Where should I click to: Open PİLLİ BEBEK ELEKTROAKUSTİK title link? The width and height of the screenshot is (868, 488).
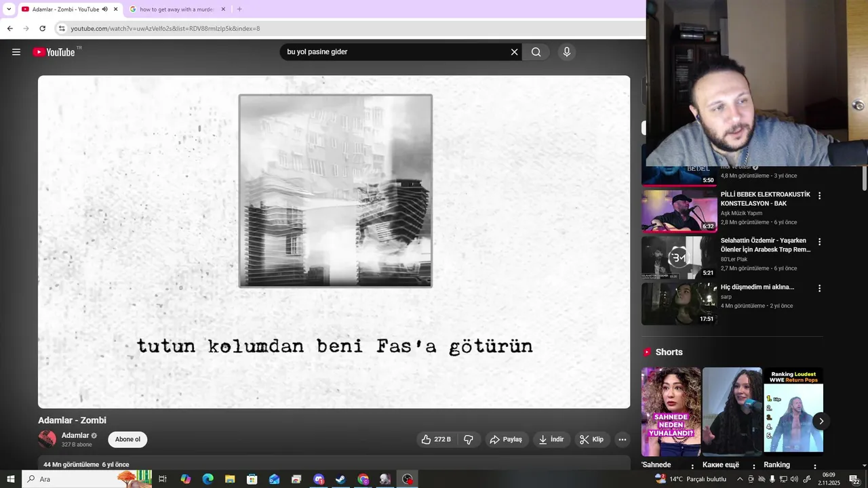click(x=766, y=199)
